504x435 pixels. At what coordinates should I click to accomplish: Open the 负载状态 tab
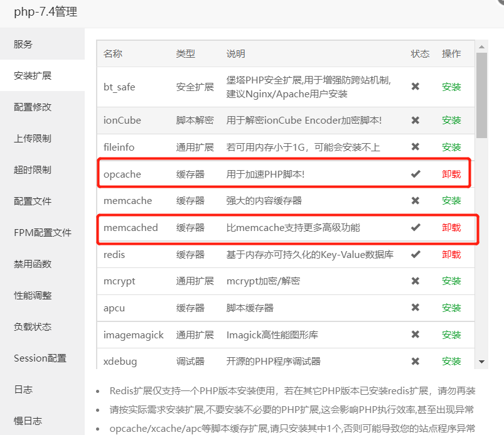42,326
